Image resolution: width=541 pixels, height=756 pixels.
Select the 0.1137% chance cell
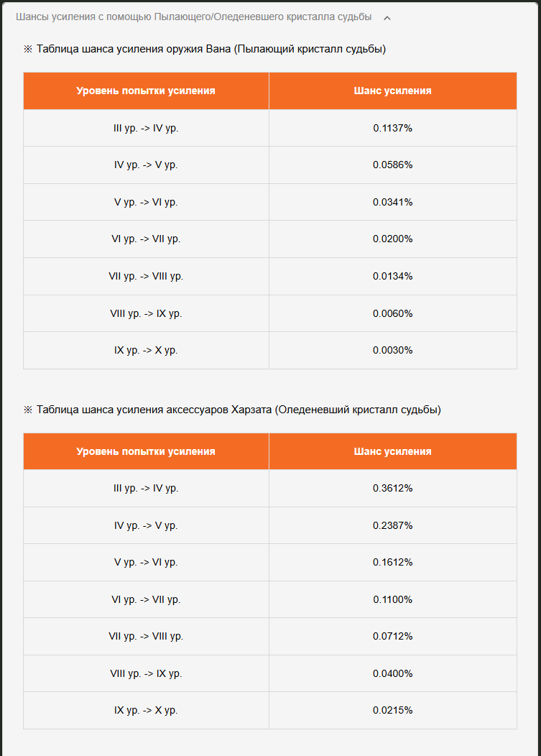(x=392, y=128)
